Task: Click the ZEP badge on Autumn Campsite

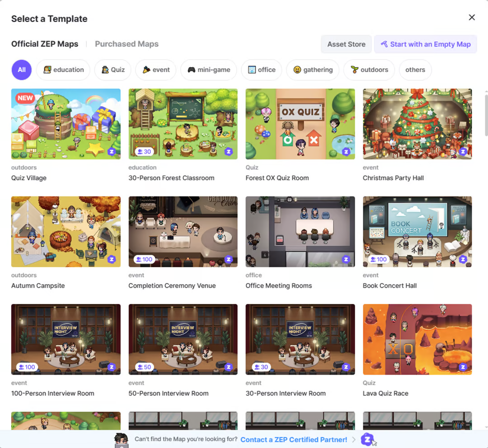Action: click(x=112, y=259)
